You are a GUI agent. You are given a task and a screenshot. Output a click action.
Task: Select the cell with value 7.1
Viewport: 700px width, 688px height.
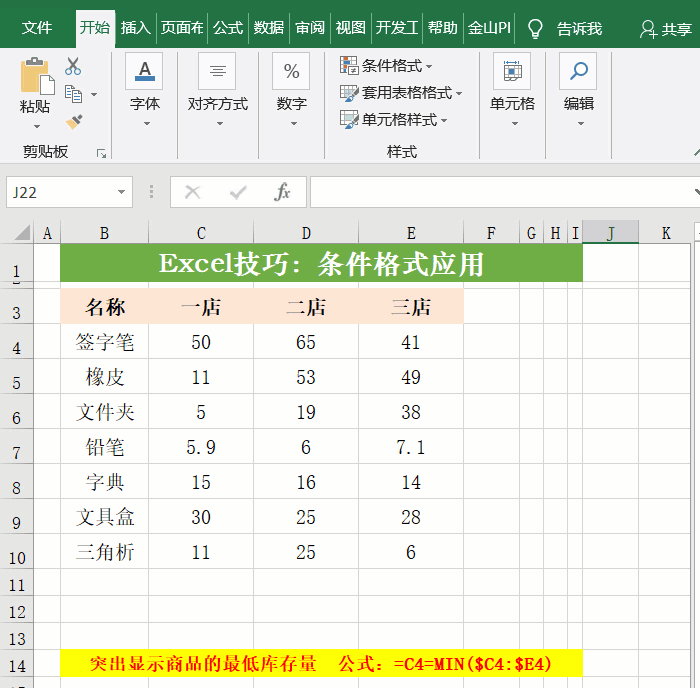coord(411,446)
